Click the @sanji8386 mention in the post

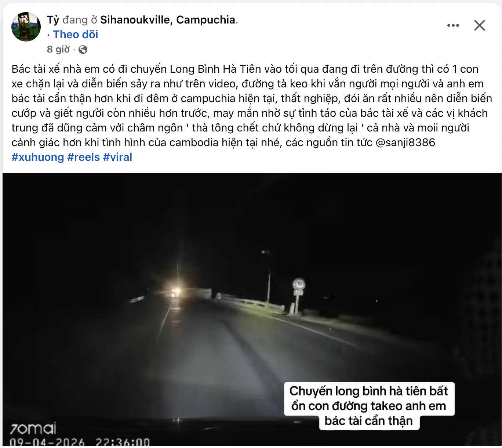pyautogui.click(x=405, y=142)
